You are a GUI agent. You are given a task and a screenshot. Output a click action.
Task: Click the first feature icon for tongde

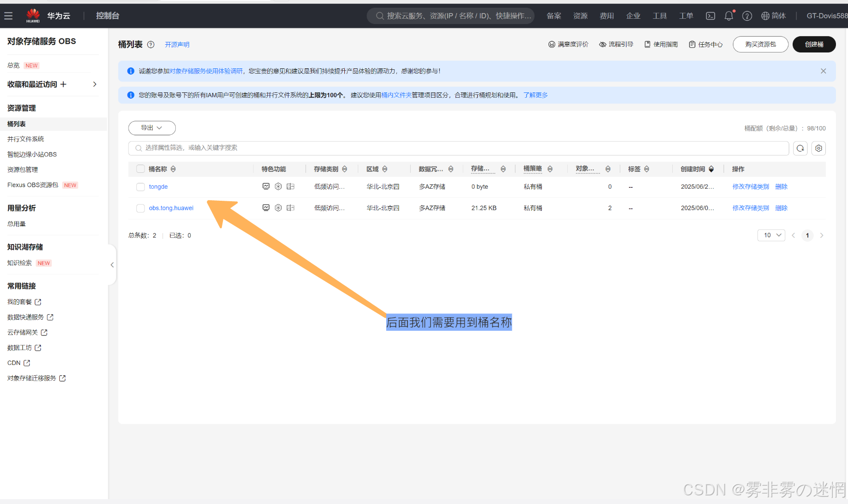click(266, 186)
